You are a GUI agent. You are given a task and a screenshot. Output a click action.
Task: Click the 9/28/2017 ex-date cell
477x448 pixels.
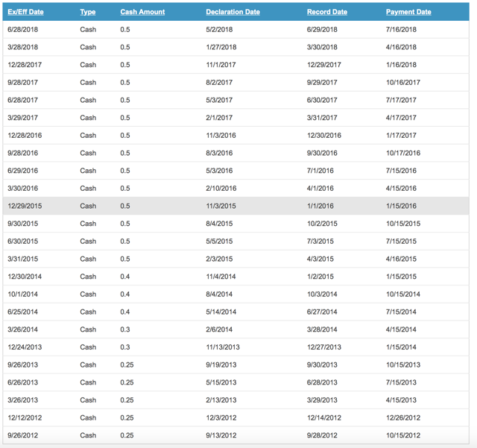point(23,83)
